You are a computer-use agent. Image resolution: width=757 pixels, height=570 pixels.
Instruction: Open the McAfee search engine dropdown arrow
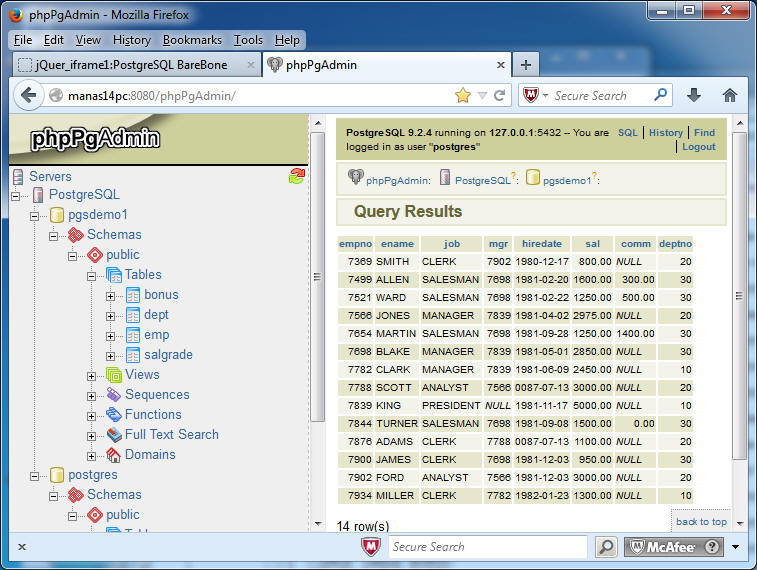click(546, 96)
